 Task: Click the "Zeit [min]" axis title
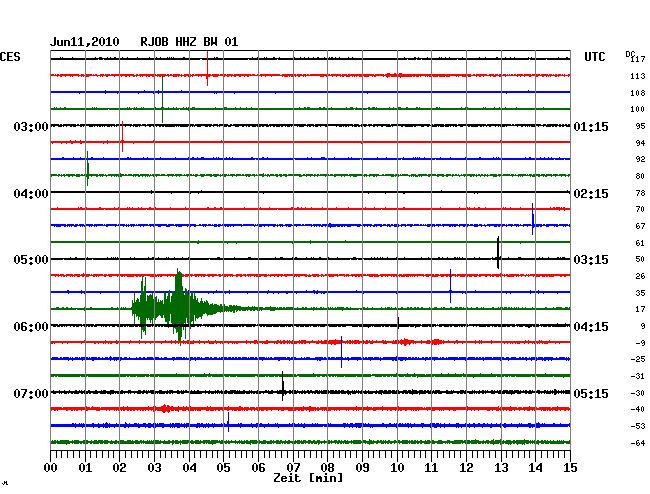pos(308,478)
